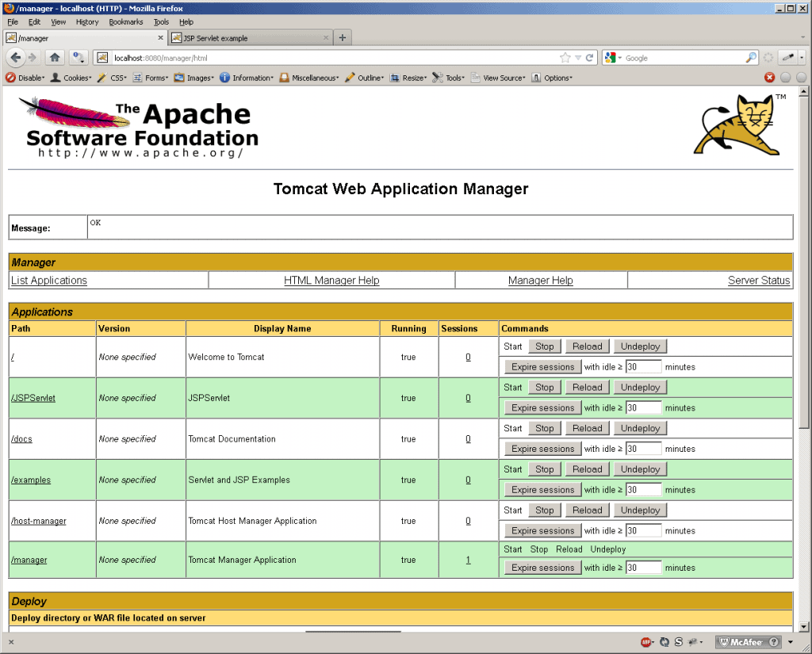Open the /host-manager path link

point(39,521)
